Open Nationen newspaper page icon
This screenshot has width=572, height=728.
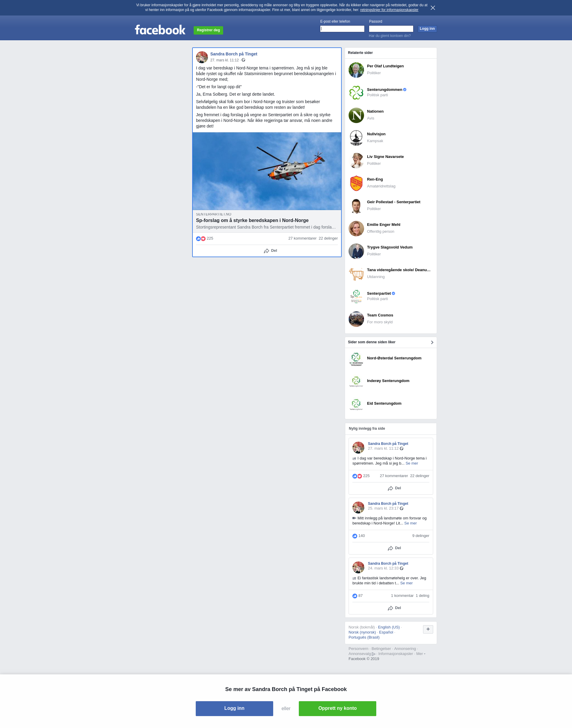(x=356, y=115)
